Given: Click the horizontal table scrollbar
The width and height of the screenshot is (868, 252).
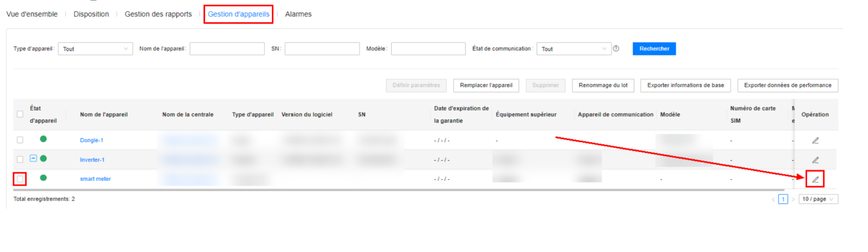Looking at the screenshot, I should [x=380, y=190].
